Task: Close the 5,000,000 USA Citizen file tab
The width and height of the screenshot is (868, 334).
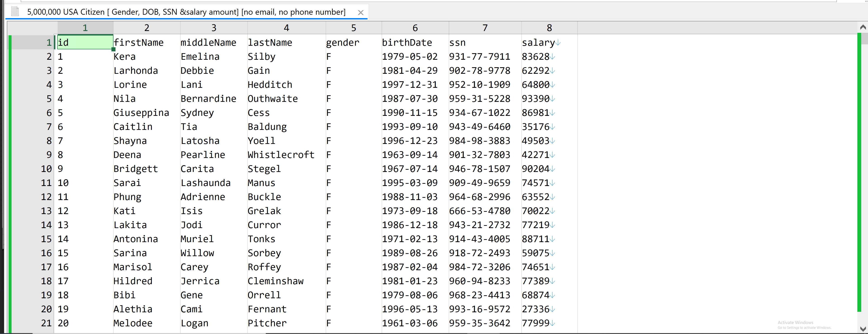Action: (361, 12)
